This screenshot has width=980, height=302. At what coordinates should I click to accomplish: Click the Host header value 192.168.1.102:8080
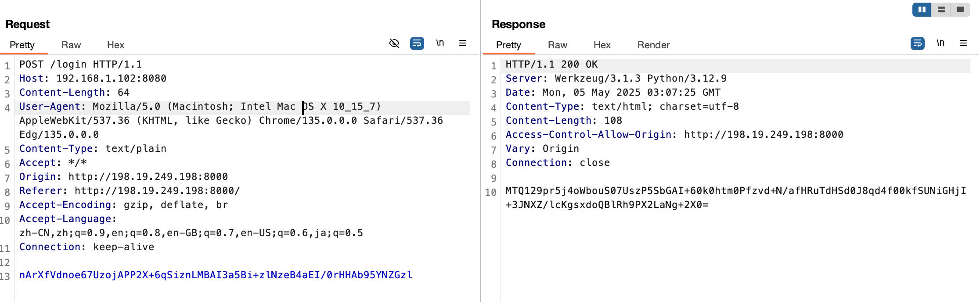[112, 79]
